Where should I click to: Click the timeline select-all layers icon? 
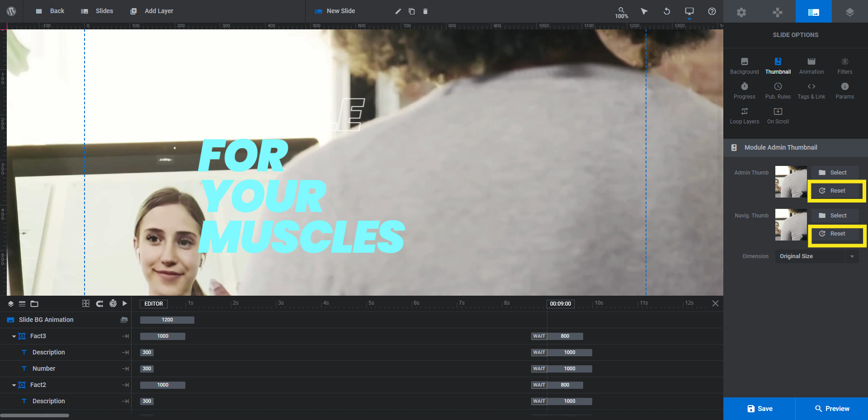86,304
